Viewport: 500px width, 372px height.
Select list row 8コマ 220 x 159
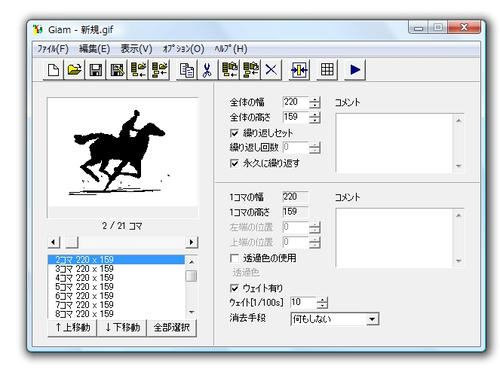[116, 314]
